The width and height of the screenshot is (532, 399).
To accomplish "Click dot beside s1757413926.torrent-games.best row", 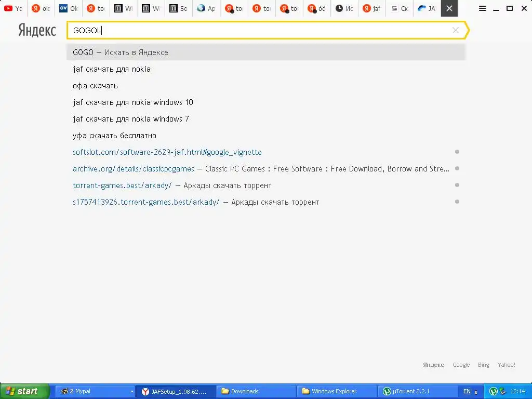I will click(457, 202).
